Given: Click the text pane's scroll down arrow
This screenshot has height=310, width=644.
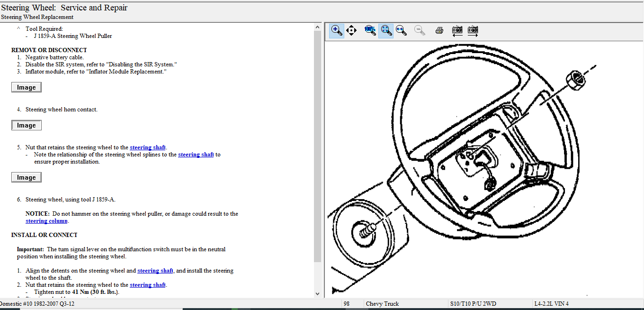Looking at the screenshot, I should click(x=318, y=294).
